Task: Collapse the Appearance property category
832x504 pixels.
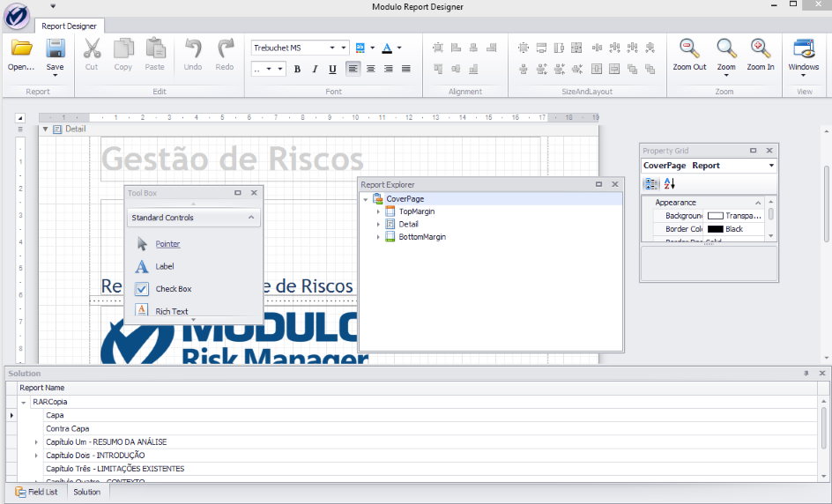Action: pos(758,203)
